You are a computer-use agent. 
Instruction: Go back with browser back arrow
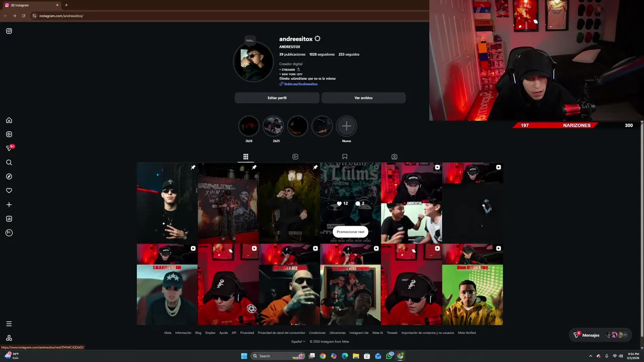click(x=6, y=16)
